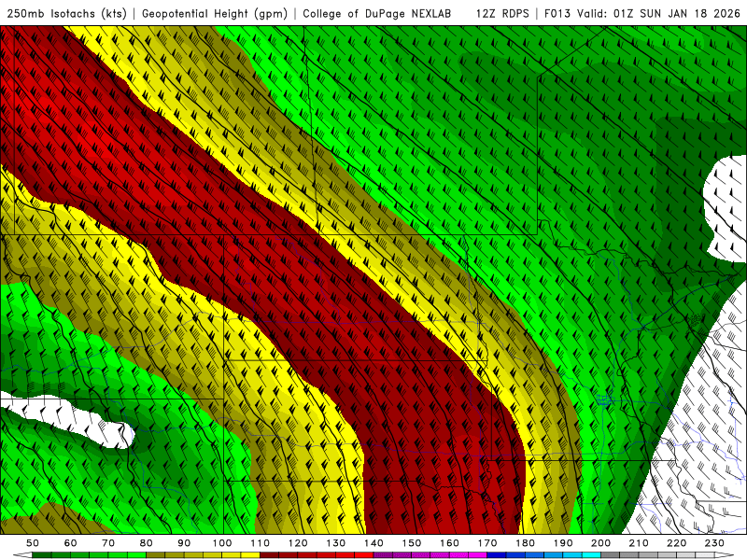This screenshot has width=747, height=560.
Task: Click the 170 value on the legend
Action: (x=487, y=543)
